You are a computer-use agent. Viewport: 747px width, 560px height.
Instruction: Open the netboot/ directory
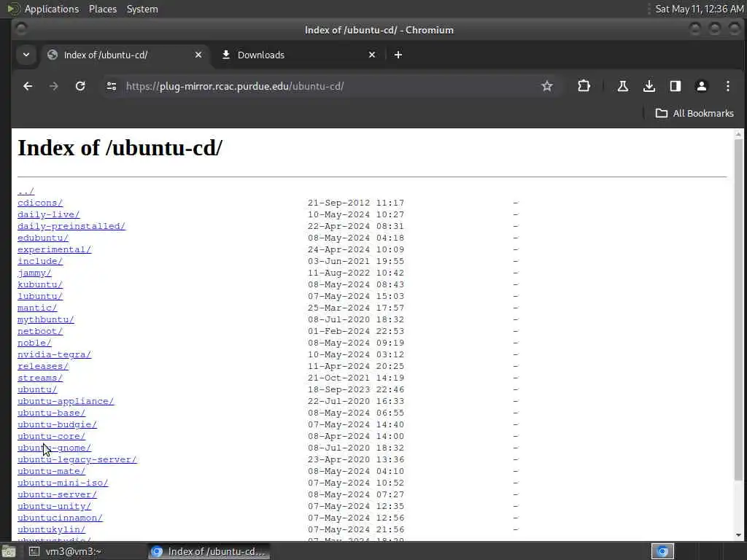pos(40,332)
